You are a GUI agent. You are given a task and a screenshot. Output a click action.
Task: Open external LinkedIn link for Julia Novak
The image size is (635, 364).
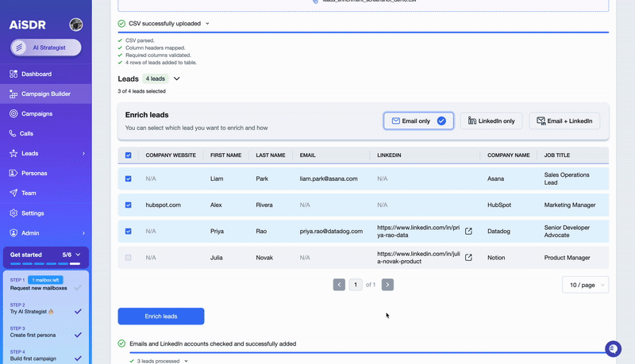click(468, 258)
